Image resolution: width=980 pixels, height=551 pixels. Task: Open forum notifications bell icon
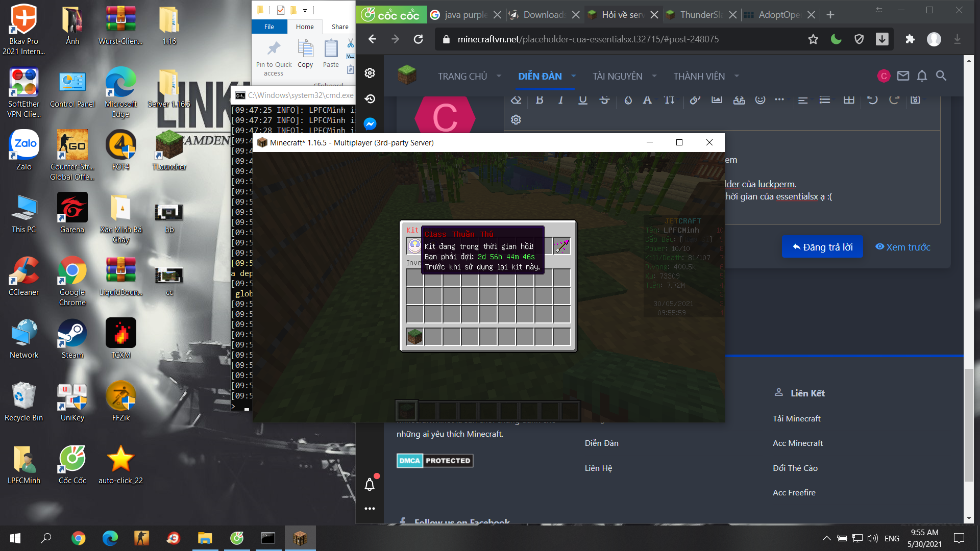(x=922, y=76)
